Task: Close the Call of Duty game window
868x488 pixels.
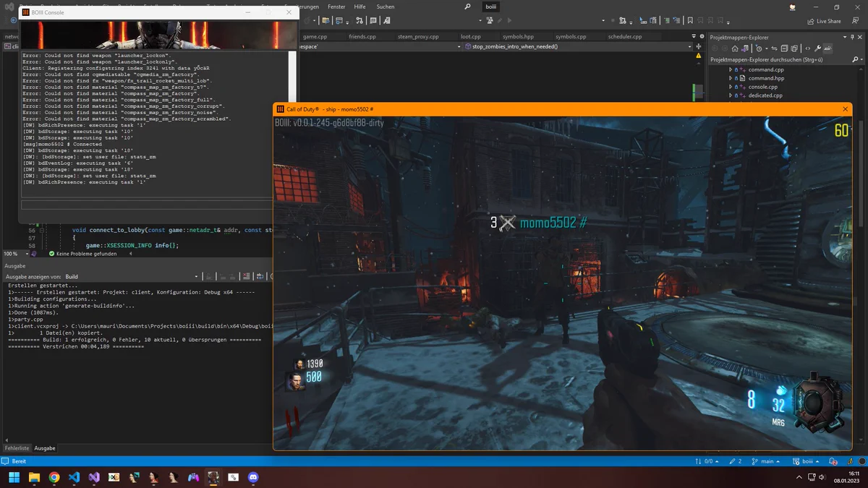Action: (845, 108)
